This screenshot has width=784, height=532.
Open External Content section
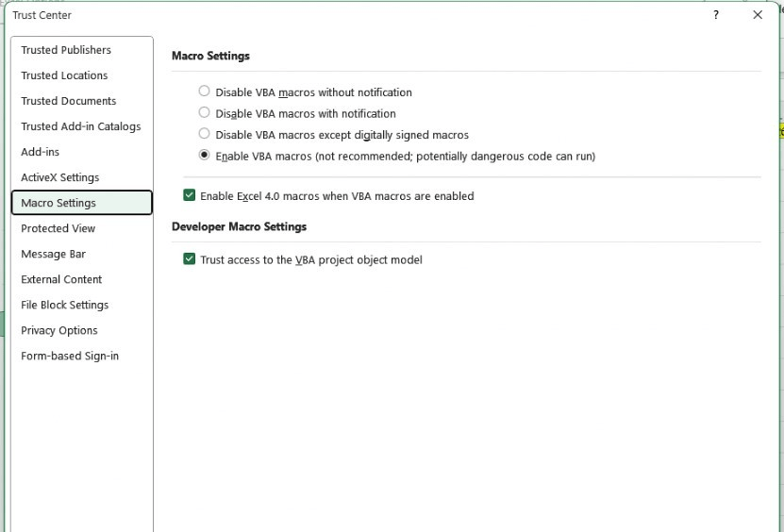pos(82,279)
